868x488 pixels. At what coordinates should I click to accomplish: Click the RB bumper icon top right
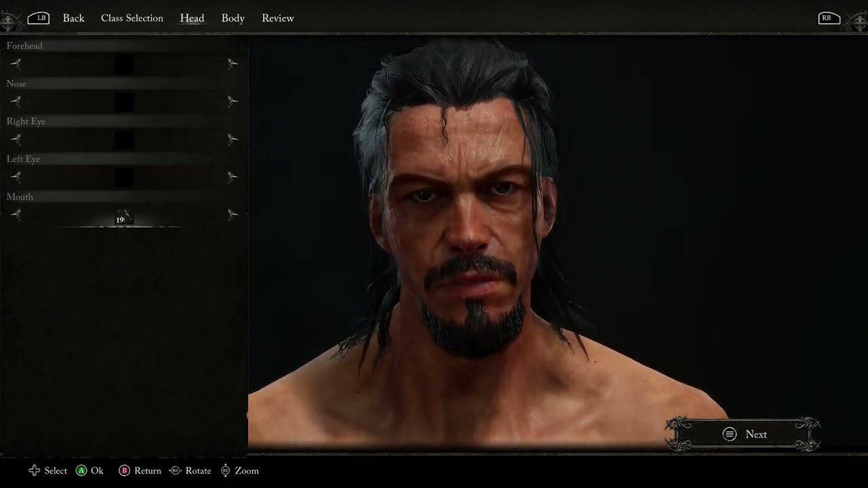point(829,18)
